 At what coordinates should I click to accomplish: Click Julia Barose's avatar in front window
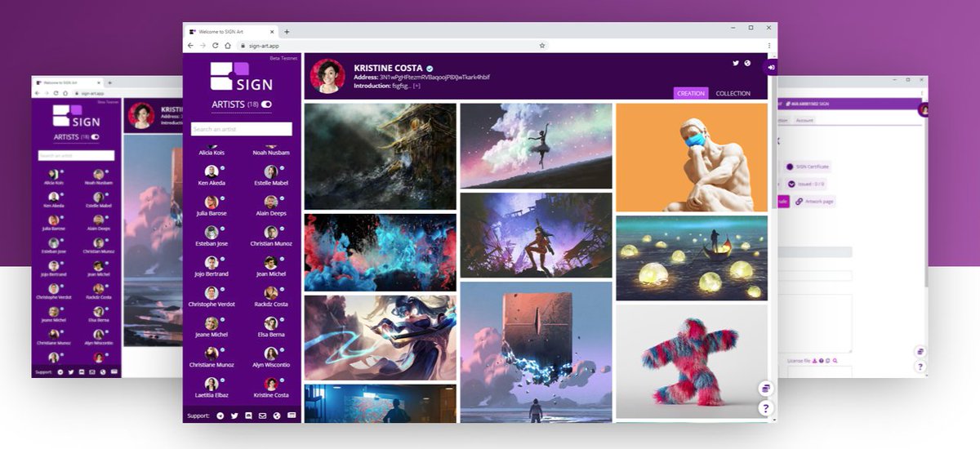click(212, 202)
